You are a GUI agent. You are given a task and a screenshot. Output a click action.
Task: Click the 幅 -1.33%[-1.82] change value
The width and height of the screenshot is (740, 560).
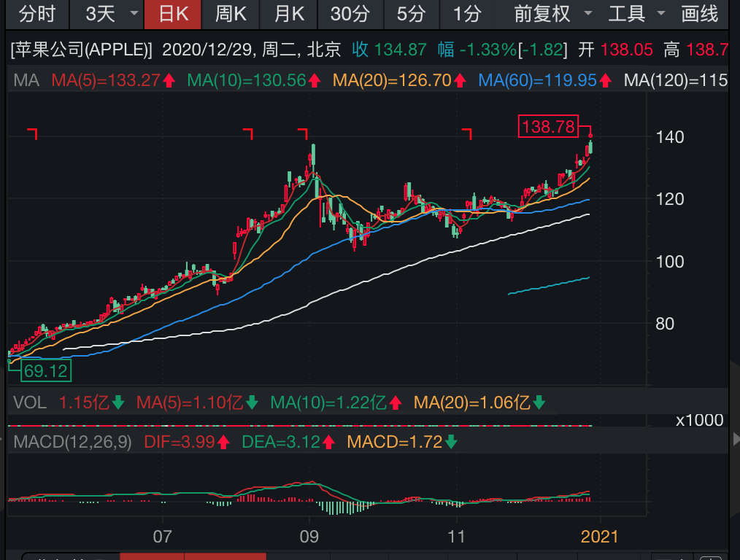[502, 50]
